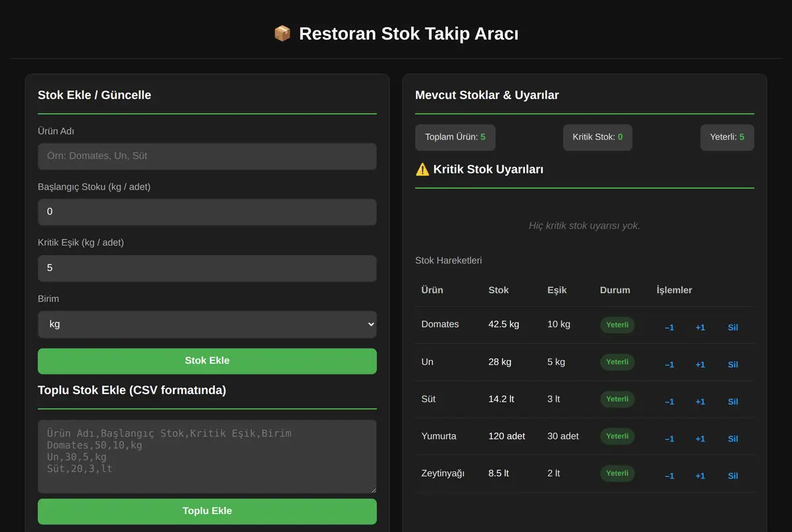Viewport: 792px width, 532px height.
Task: Click the İşlemler column header
Action: click(x=675, y=290)
